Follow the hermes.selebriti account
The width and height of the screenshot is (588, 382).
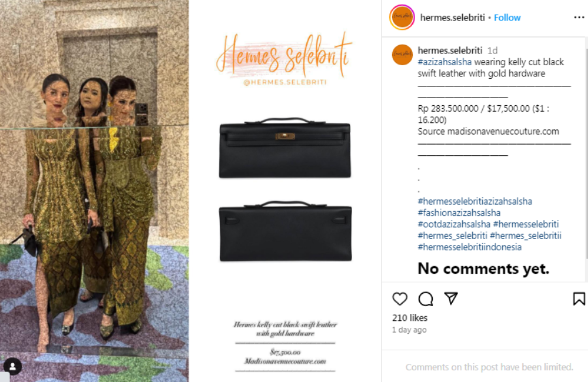[507, 18]
